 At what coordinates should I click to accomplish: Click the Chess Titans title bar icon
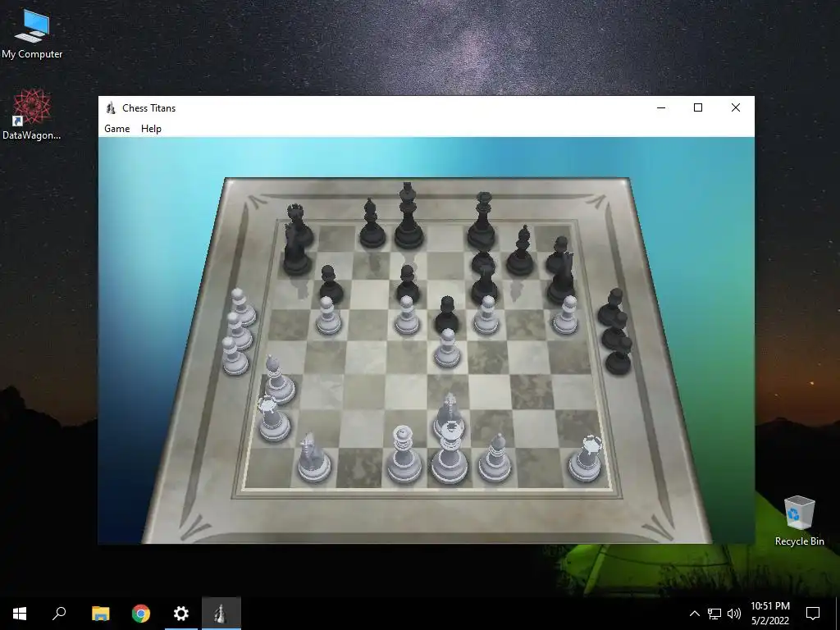click(111, 107)
